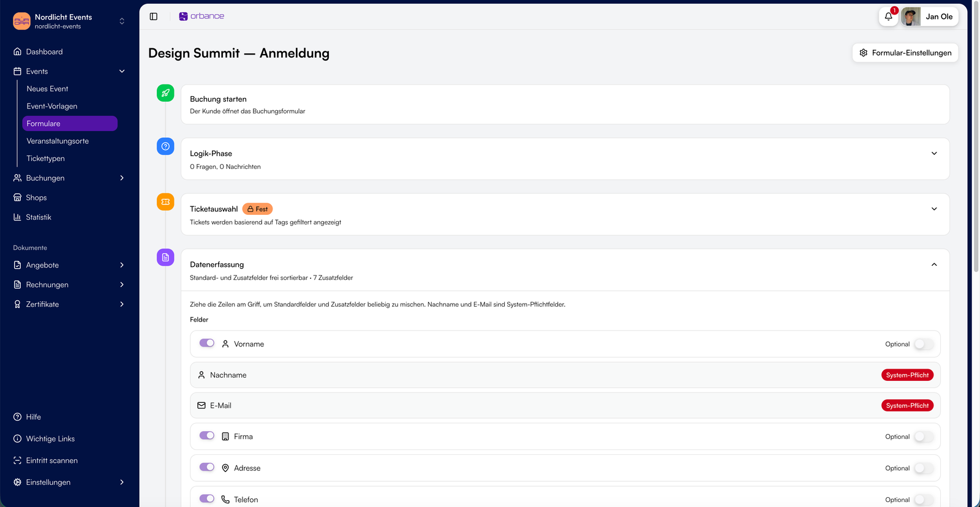This screenshot has height=507, width=980.
Task: Click the Shops store icon
Action: coord(17,198)
